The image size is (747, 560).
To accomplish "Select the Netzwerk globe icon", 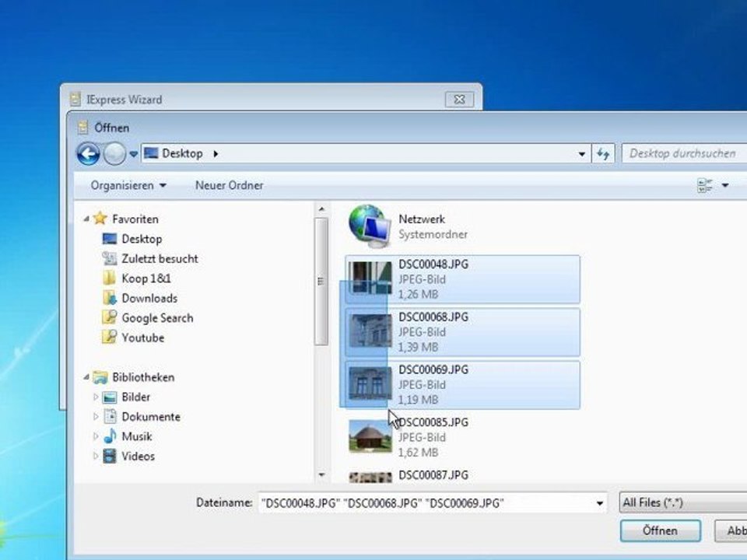I will pos(370,226).
